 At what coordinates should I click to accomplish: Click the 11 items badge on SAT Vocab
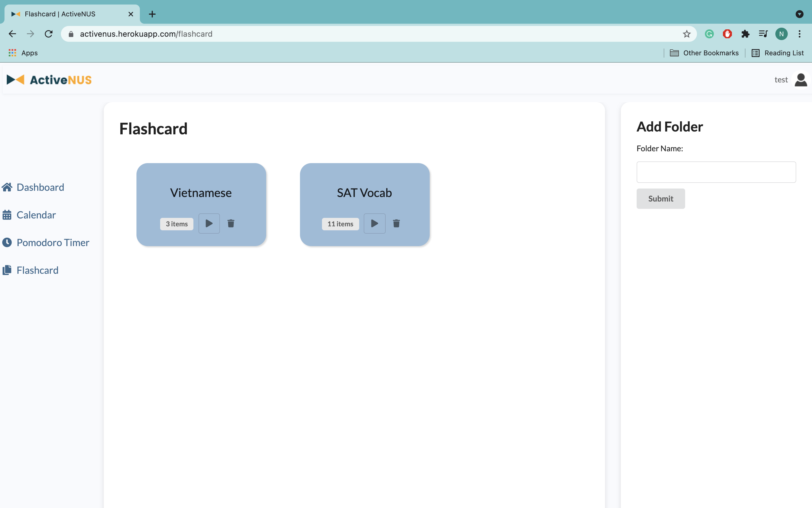pyautogui.click(x=340, y=224)
